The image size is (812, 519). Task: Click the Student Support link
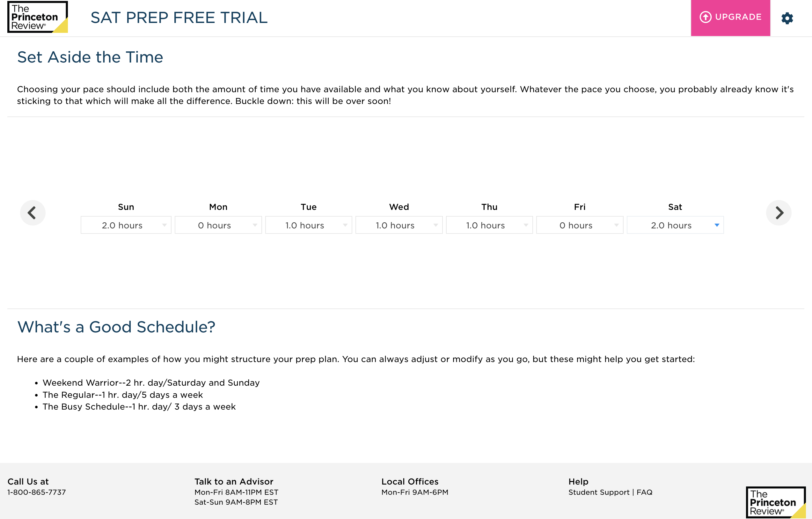[x=598, y=492]
